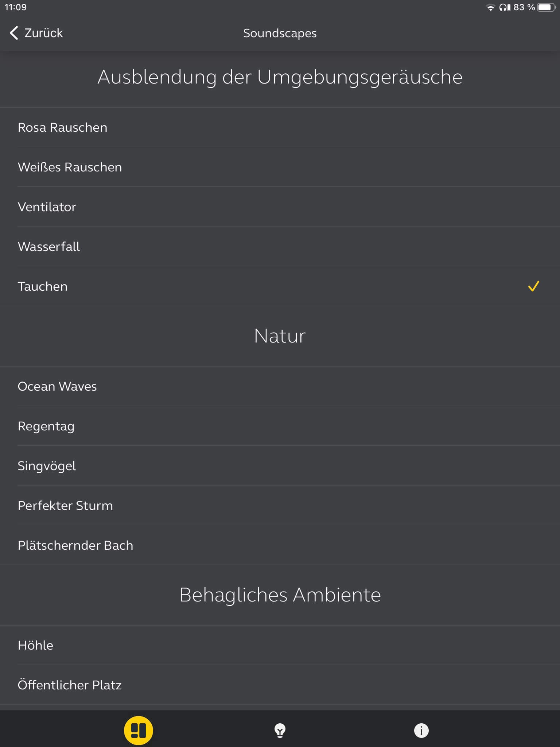This screenshot has width=560, height=747.
Task: Tap the Wi-Fi status icon
Action: point(491,7)
